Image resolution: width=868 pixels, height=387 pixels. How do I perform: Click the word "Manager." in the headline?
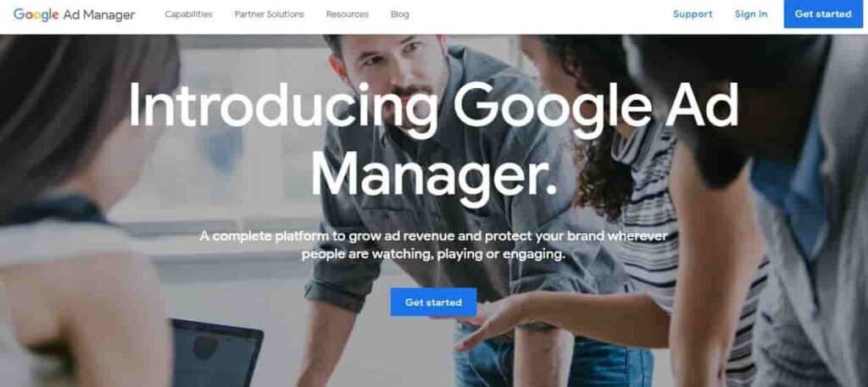tap(433, 173)
